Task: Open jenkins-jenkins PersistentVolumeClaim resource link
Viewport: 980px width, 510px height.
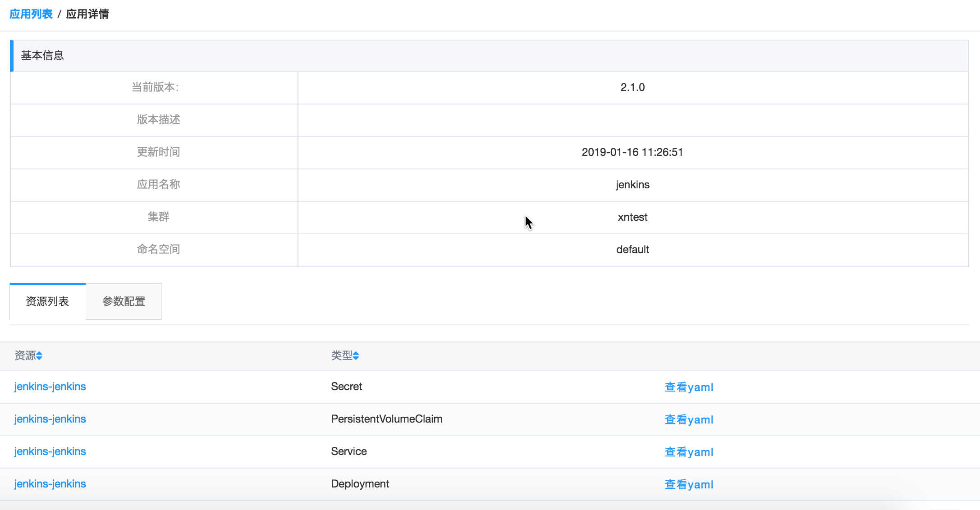Action: [x=50, y=419]
